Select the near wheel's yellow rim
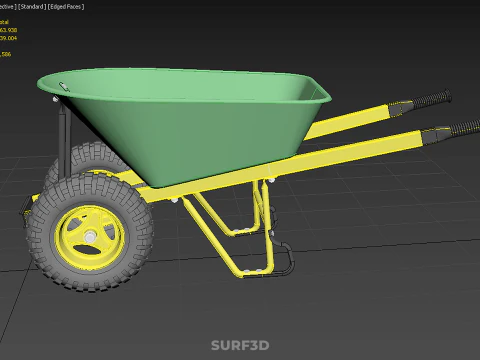Image resolution: width=480 pixels, height=360 pixels. point(89,237)
